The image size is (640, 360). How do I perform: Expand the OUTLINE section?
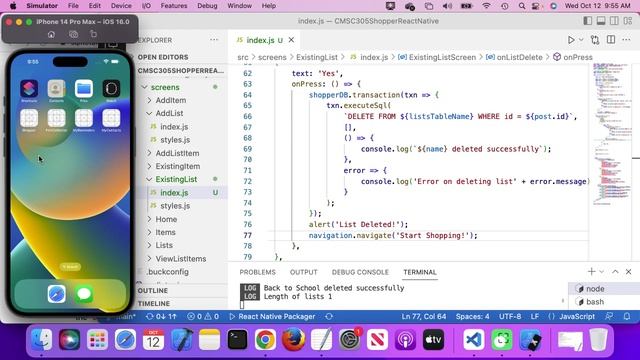pos(153,291)
